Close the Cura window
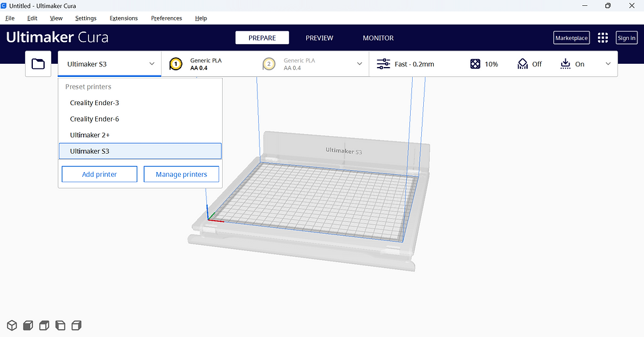 coord(632,6)
